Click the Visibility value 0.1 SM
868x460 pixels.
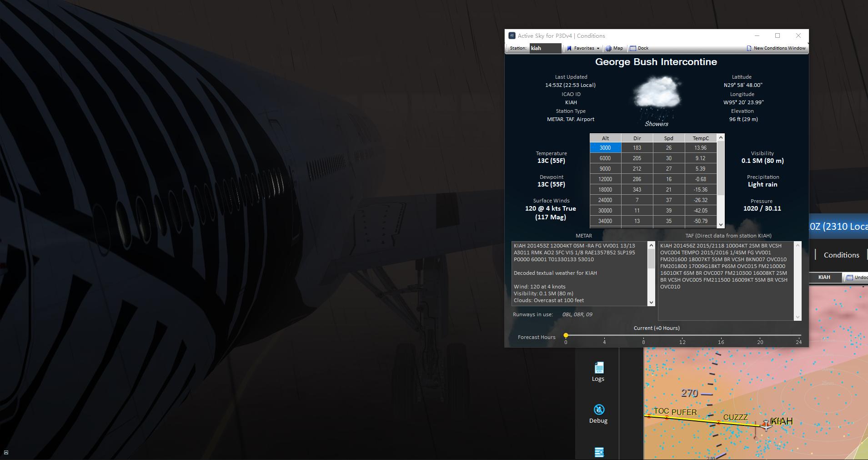click(x=763, y=161)
